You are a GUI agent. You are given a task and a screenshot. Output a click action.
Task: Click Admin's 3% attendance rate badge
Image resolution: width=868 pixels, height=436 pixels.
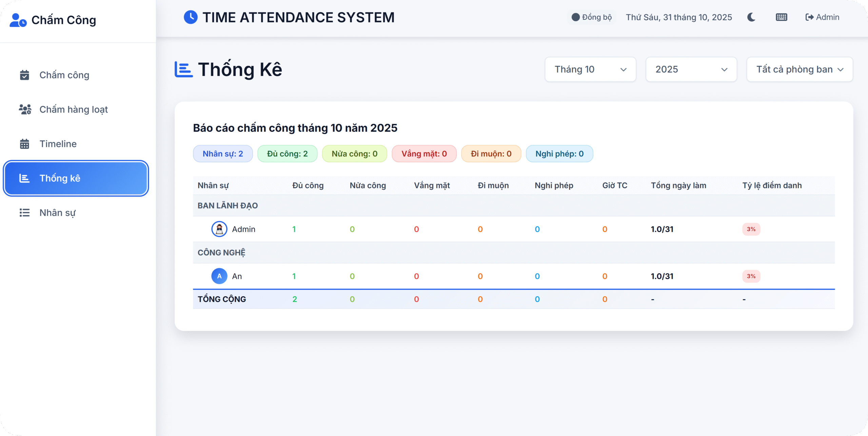tap(751, 229)
